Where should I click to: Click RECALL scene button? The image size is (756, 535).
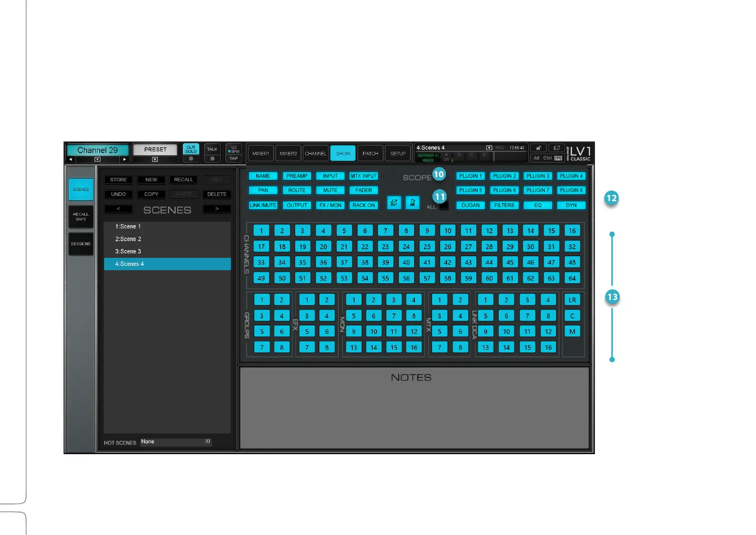[184, 180]
